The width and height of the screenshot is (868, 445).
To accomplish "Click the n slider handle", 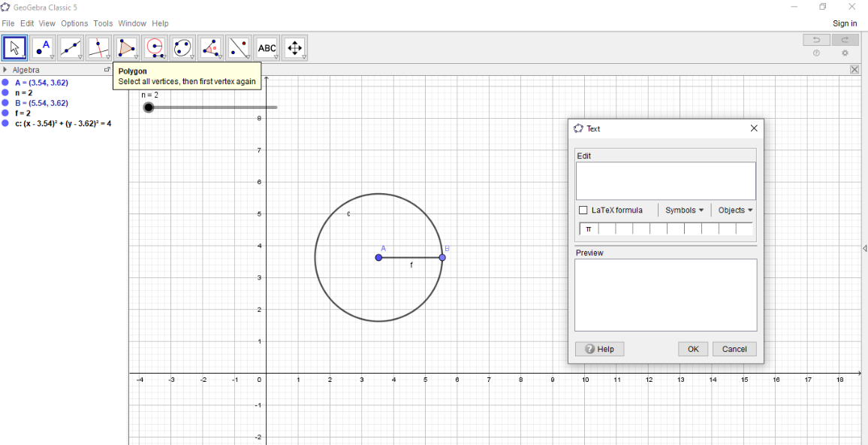I will (149, 107).
